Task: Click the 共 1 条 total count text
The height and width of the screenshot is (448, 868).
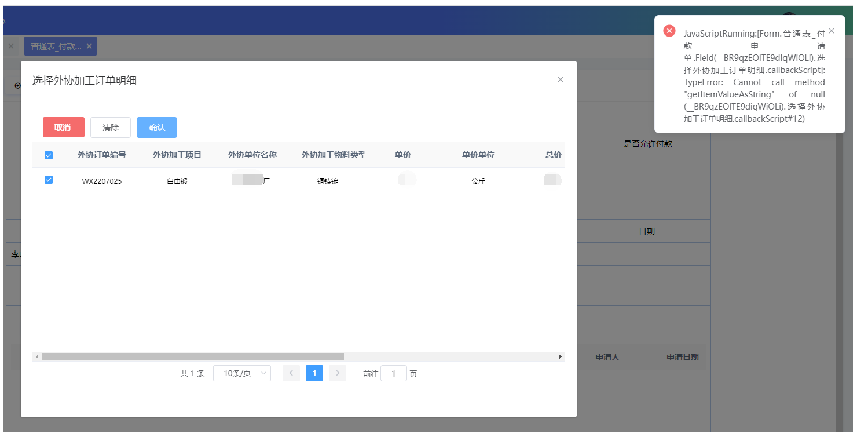Action: 193,374
